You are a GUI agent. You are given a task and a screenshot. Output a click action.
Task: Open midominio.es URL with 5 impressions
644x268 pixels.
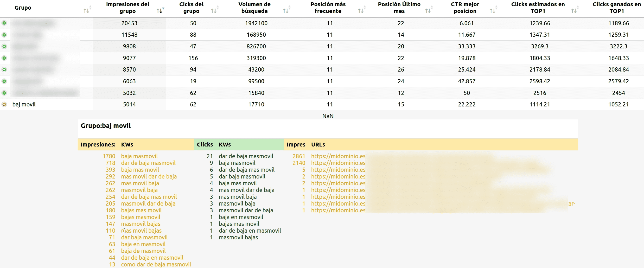click(x=338, y=170)
